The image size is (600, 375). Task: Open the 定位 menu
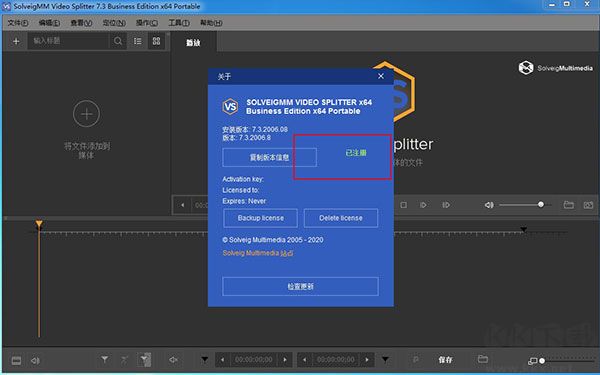tap(114, 23)
